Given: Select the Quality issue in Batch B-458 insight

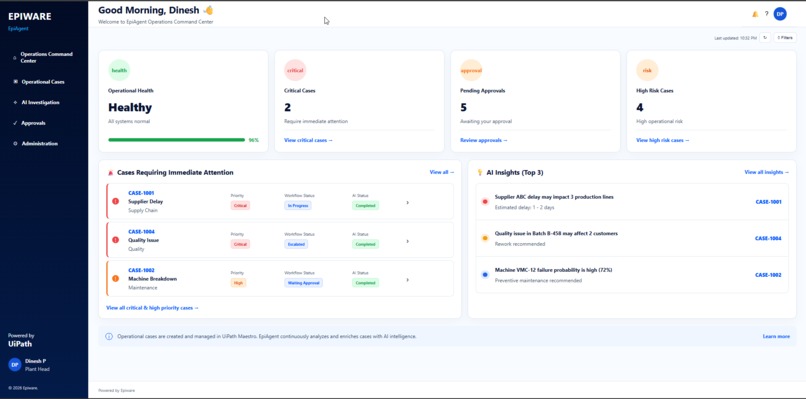Looking at the screenshot, I should [556, 233].
